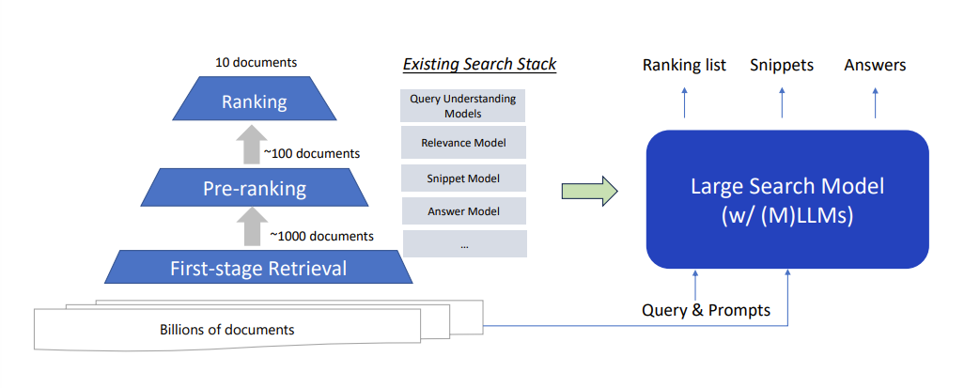Click the Relevance Model box
Viewport: 980px width, 388px height.
coord(463,144)
